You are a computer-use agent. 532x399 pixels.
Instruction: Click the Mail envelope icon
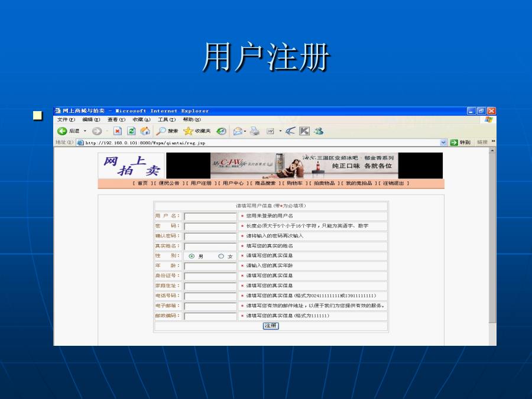point(238,131)
